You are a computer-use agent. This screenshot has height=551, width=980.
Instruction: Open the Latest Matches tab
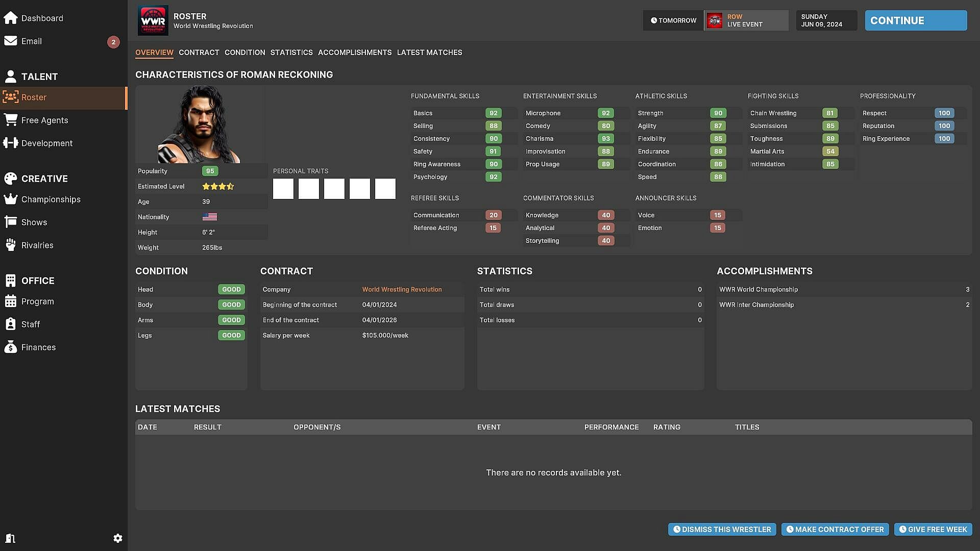429,53
